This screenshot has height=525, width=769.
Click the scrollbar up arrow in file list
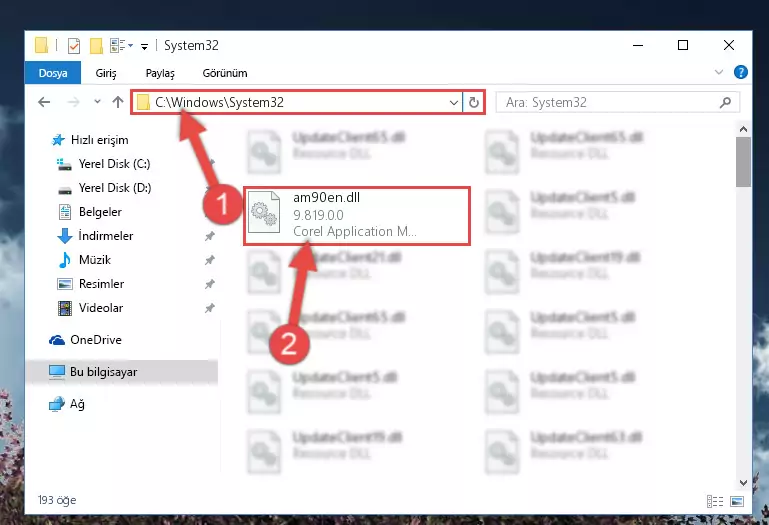point(743,130)
